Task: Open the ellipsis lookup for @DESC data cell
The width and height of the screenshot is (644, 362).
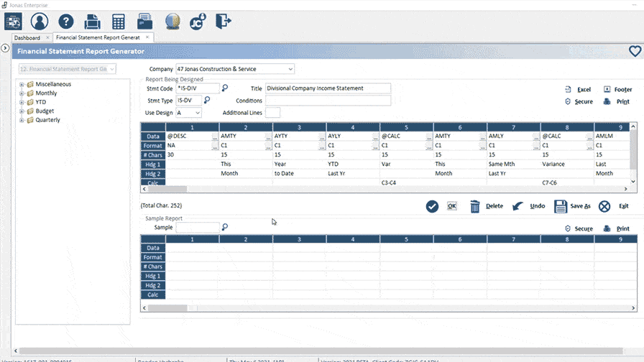Action: 215,137
